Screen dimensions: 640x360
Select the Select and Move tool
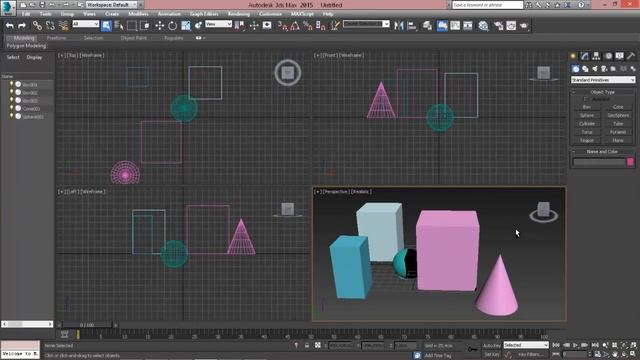[x=160, y=25]
